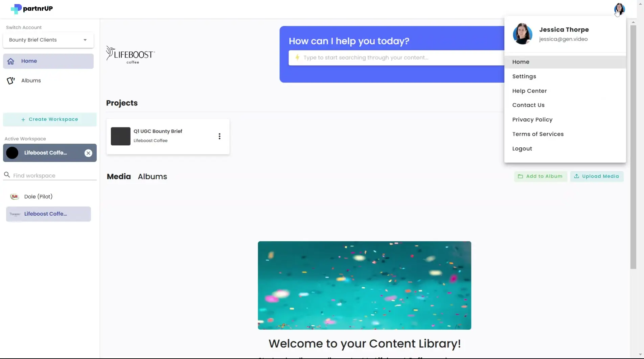Screen dimensions: 644x359
Task: Open the Help Center
Action: (529, 91)
